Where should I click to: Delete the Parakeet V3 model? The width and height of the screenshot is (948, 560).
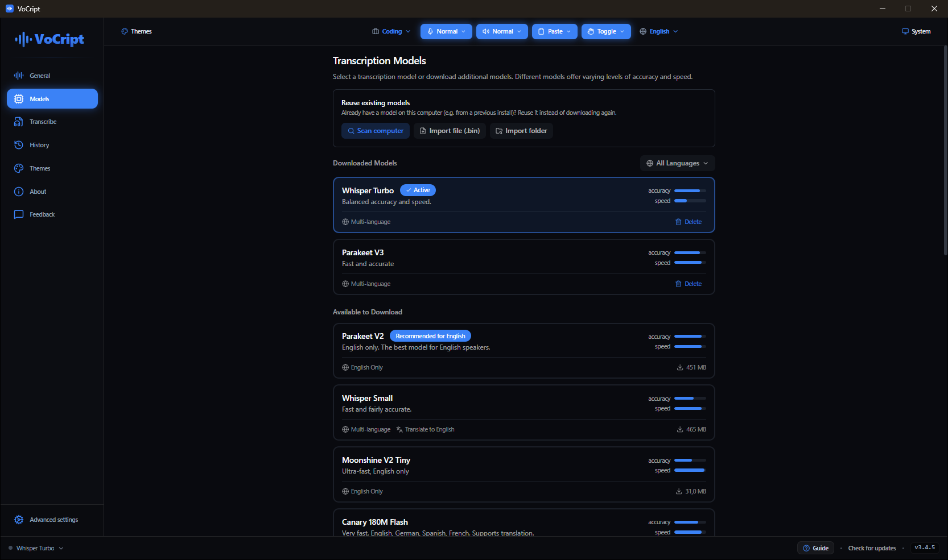(x=689, y=284)
